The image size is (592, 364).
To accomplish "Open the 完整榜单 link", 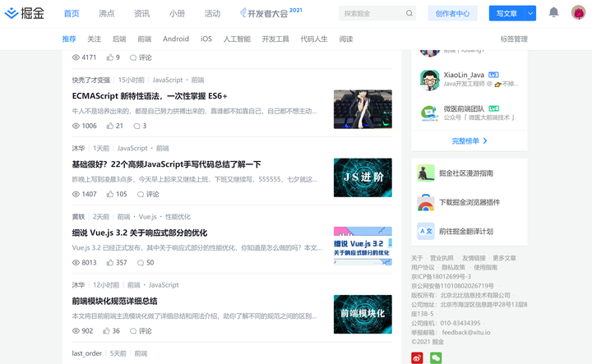I will click(469, 141).
